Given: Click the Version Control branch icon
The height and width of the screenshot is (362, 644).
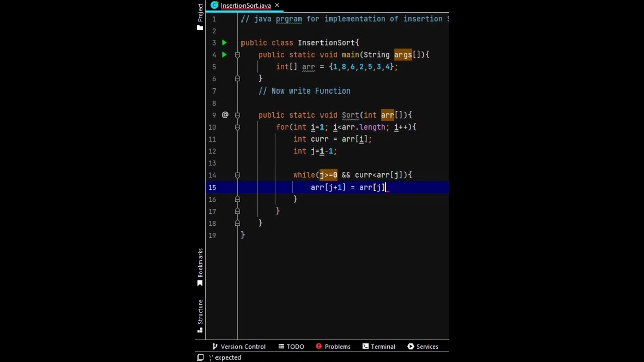Looking at the screenshot, I should coord(215,346).
